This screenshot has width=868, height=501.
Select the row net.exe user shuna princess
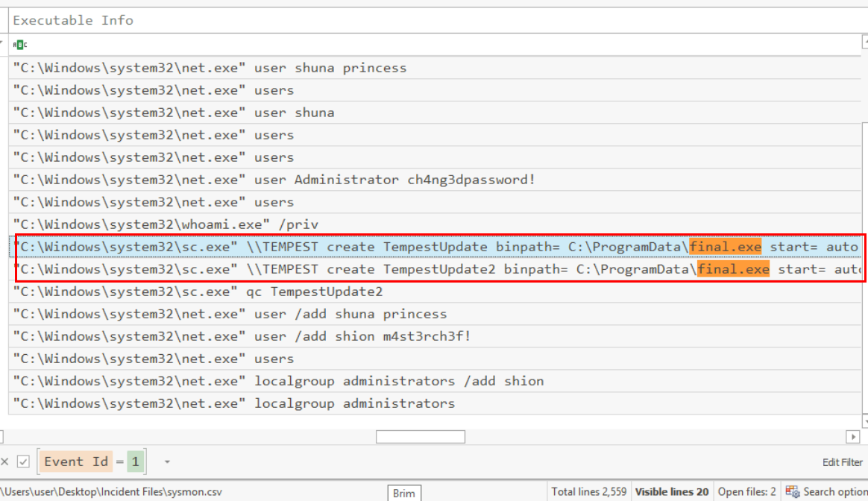(x=435, y=68)
